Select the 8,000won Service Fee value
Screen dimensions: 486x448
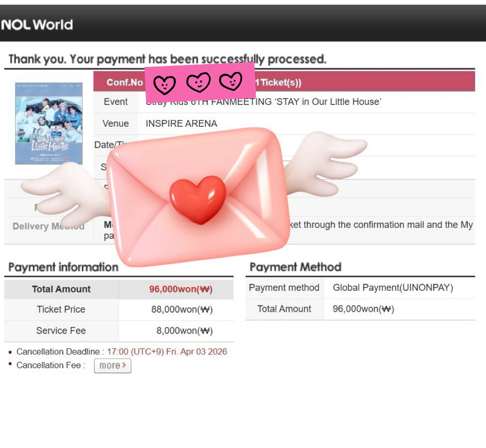tap(185, 331)
